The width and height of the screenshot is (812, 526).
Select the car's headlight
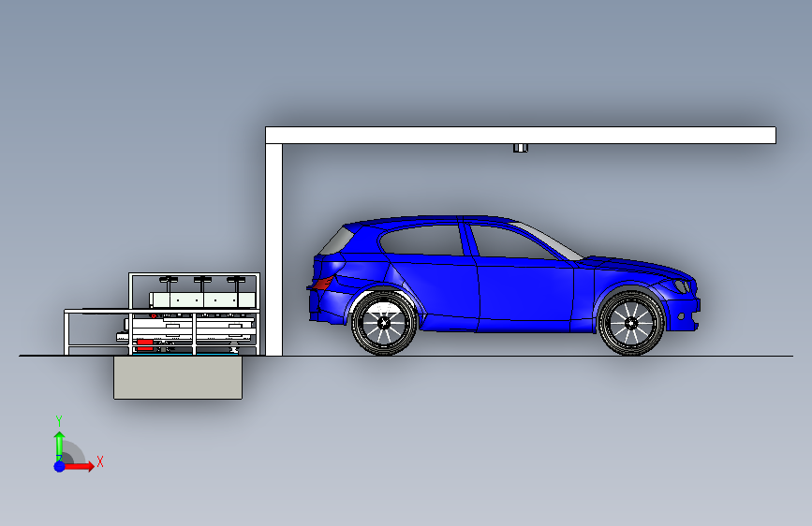pyautogui.click(x=680, y=285)
